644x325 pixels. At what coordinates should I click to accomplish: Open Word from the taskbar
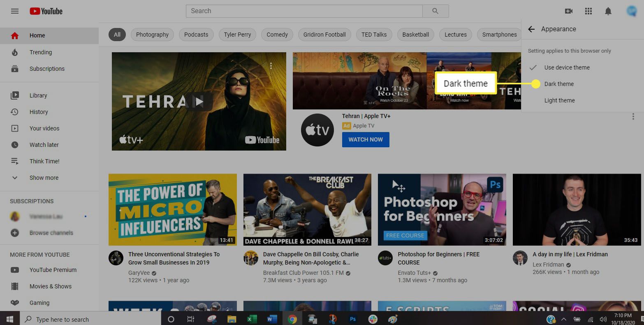point(272,319)
